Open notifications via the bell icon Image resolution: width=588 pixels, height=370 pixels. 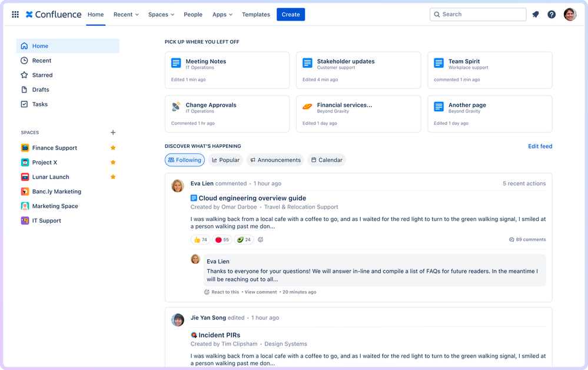[535, 14]
